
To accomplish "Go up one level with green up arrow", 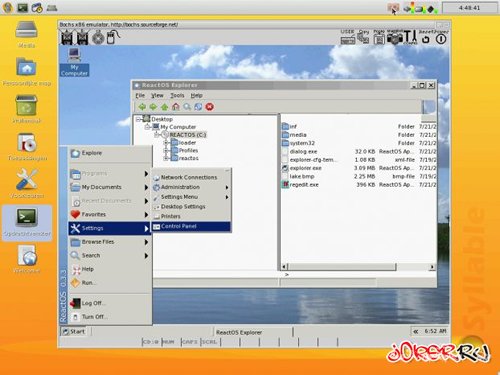I will (164, 107).
